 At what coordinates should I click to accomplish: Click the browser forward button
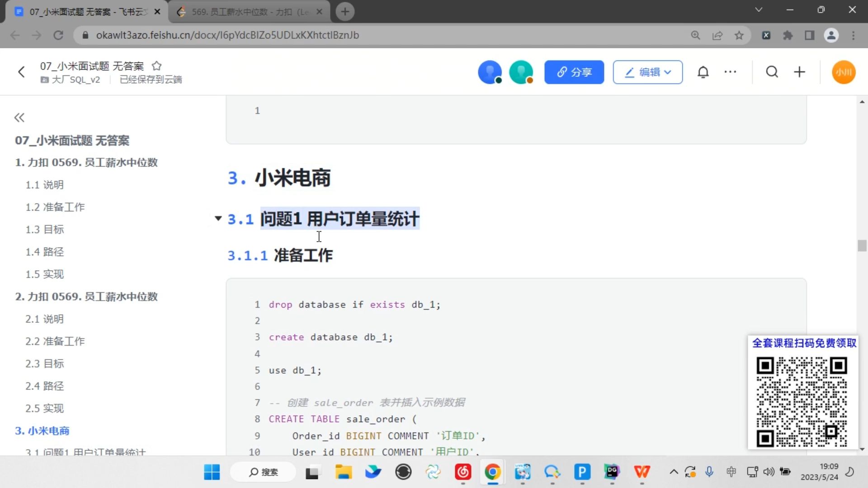(x=37, y=35)
